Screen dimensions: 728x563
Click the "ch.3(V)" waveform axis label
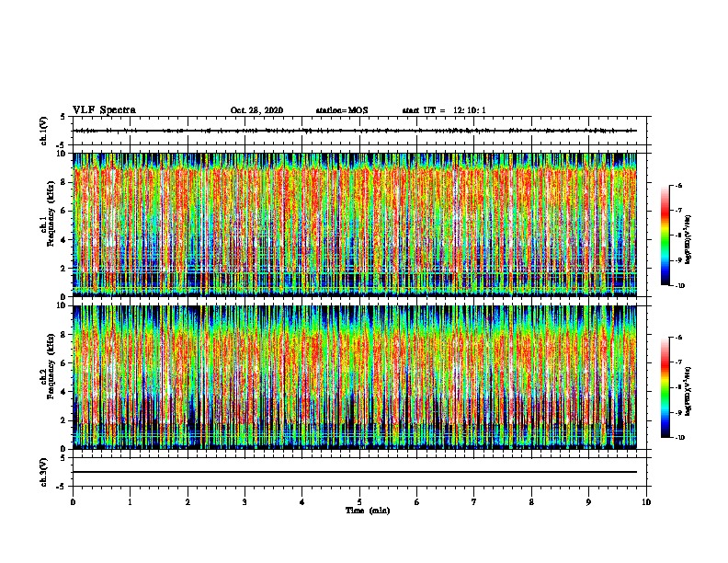coord(44,472)
